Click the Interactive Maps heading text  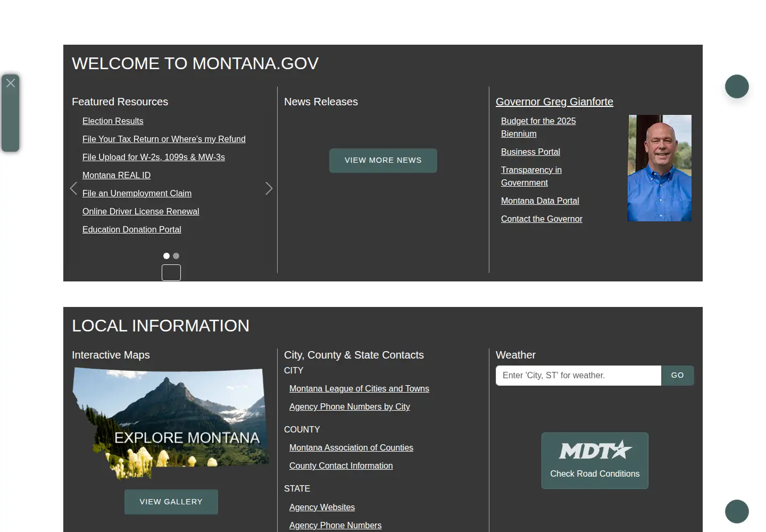tap(111, 355)
